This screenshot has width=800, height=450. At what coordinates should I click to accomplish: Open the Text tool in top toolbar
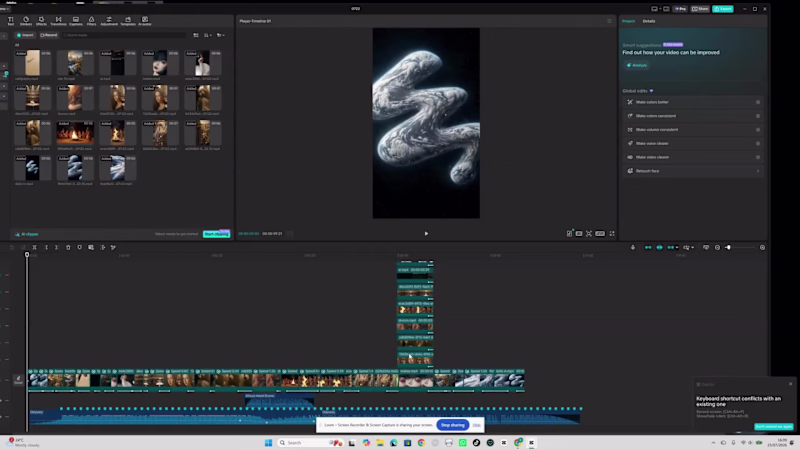pos(11,20)
